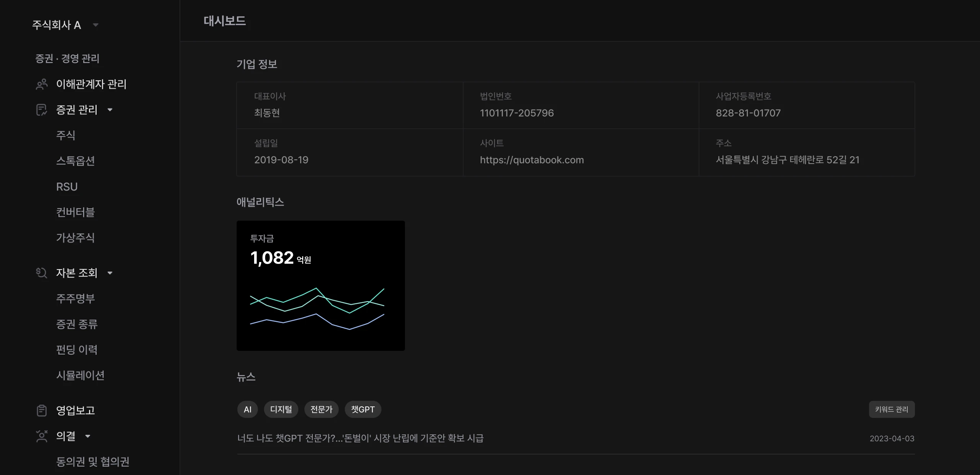Open the RSU menu item
The height and width of the screenshot is (475, 980).
click(67, 187)
